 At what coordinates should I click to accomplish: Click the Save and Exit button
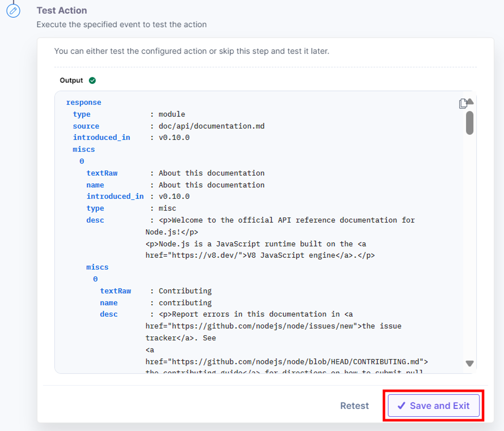[x=434, y=405]
